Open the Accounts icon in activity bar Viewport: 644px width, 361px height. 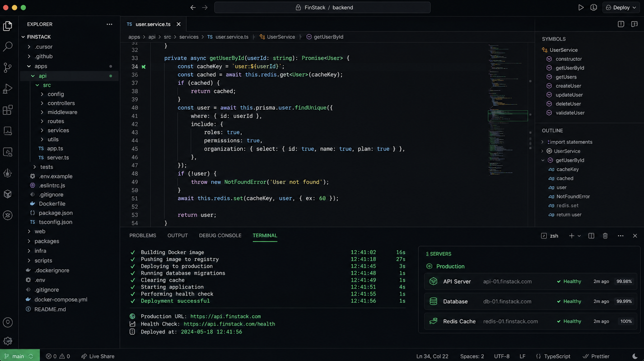point(8,322)
